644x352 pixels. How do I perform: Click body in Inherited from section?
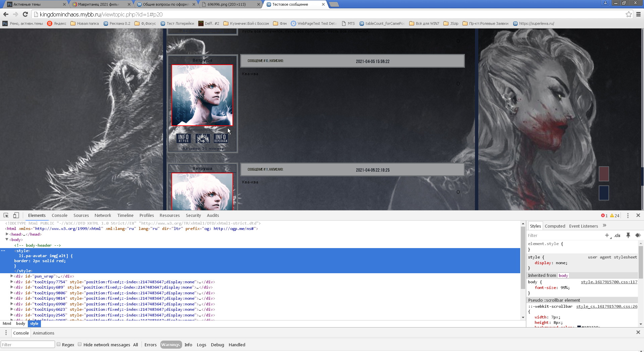coord(563,275)
